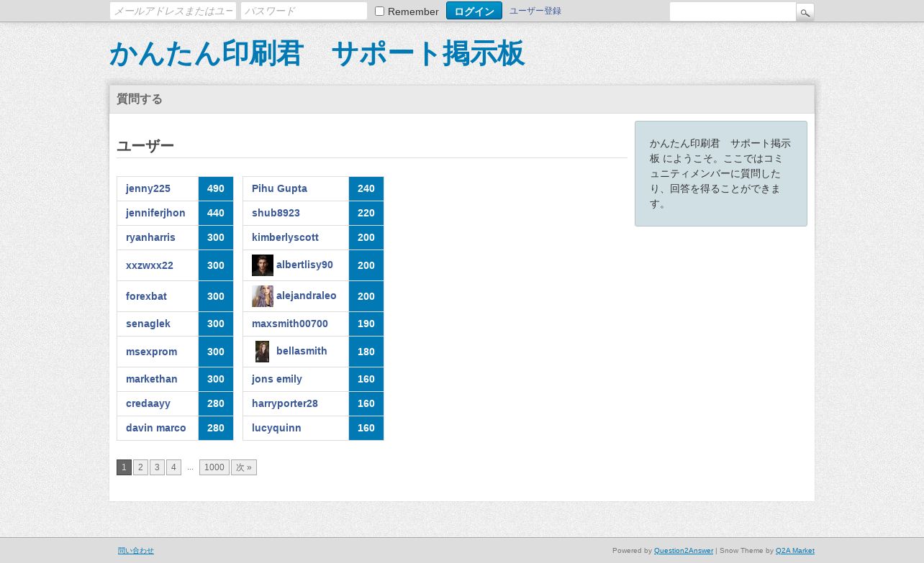Click maxsmith00700's 190 points score
Image resolution: width=924 pixels, height=563 pixels.
pyautogui.click(x=366, y=324)
